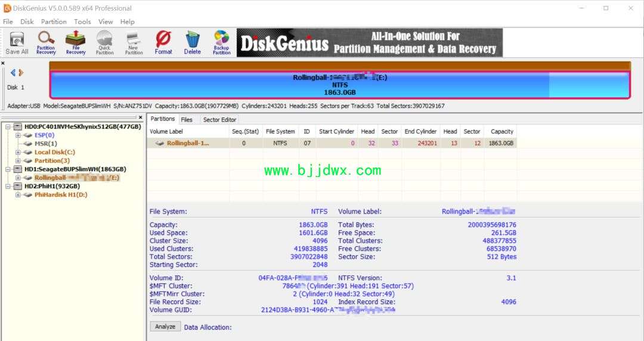Click the Format toolbar icon
This screenshot has width=644, height=341.
163,43
